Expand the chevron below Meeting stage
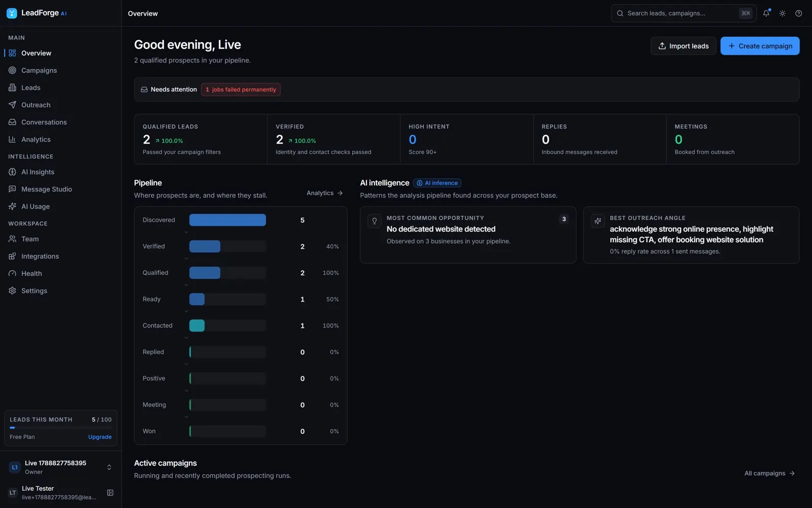812x508 pixels. [x=186, y=417]
